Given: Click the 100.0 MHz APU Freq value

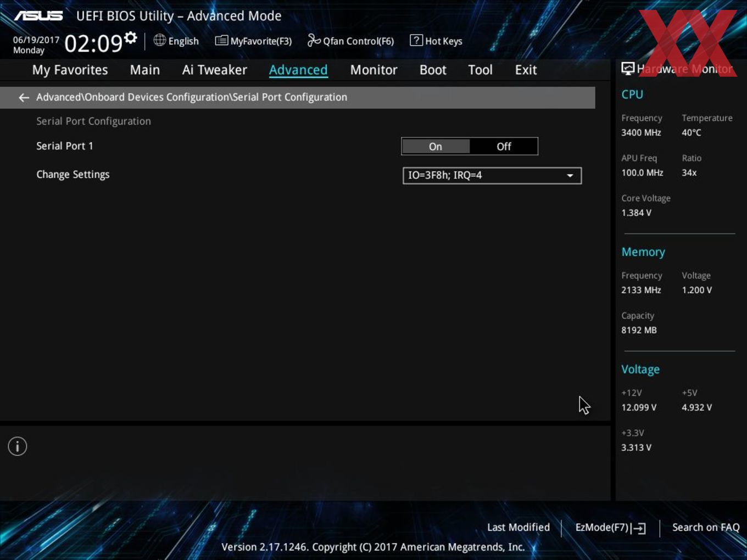Looking at the screenshot, I should click(x=642, y=173).
